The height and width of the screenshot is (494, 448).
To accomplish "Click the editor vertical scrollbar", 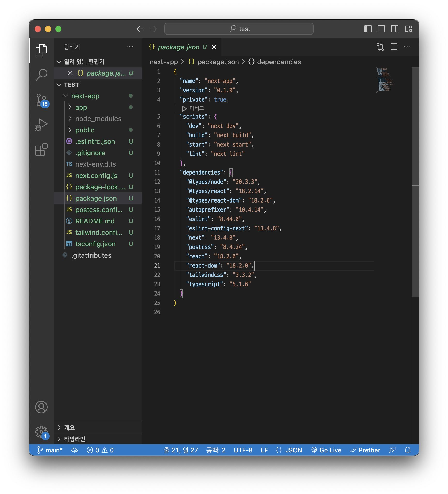I will [x=415, y=182].
